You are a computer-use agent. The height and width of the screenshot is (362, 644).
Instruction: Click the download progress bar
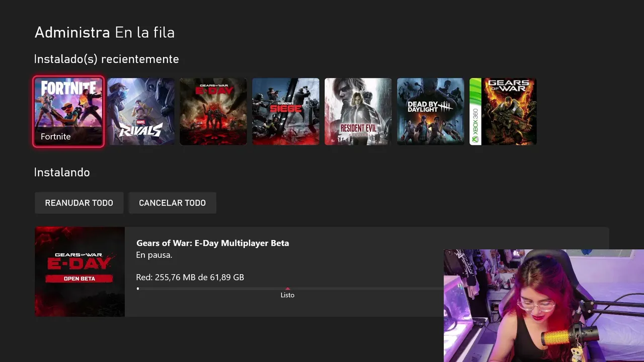click(290, 289)
